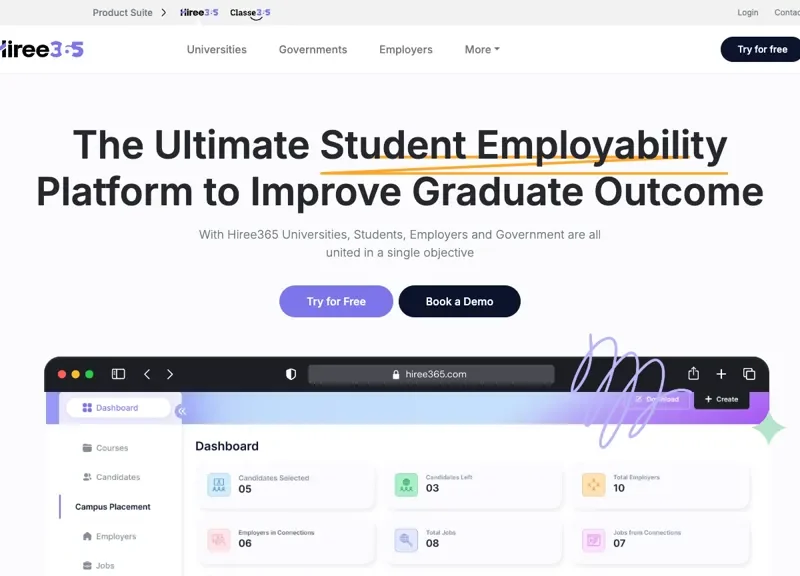Click the Candidates Selected card icon
The width and height of the screenshot is (800, 576).
click(x=219, y=485)
